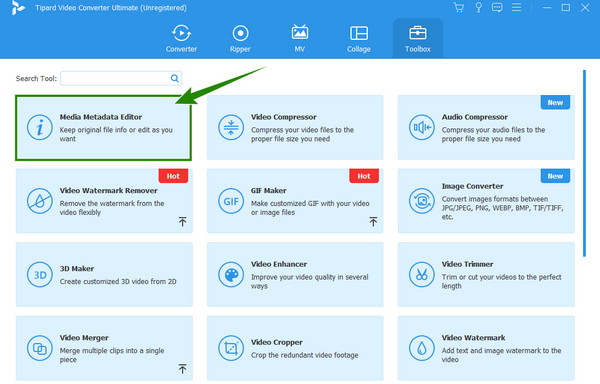
Task: Open the hamburger menu in title bar
Action: pyautogui.click(x=517, y=7)
